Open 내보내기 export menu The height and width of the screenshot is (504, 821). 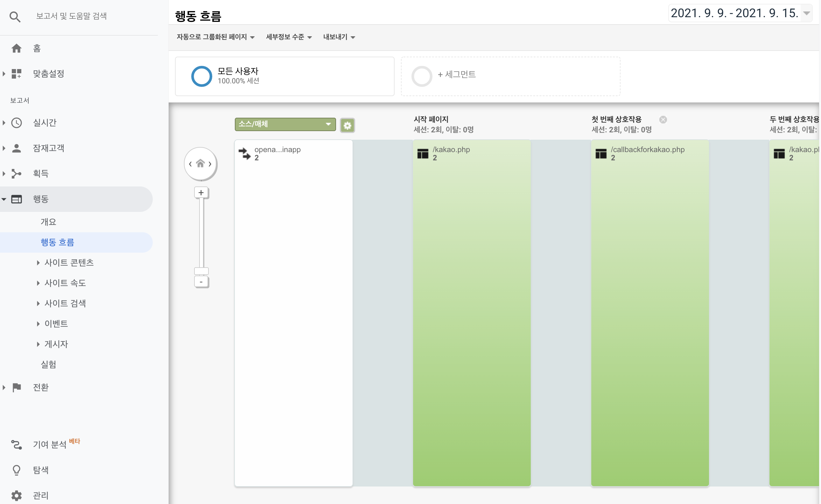339,37
